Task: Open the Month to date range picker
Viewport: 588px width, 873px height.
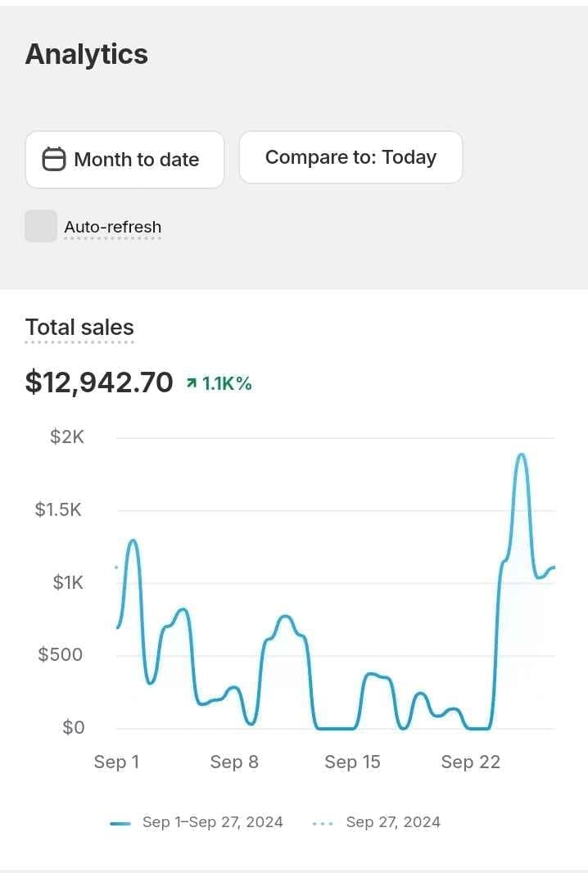Action: [x=124, y=160]
